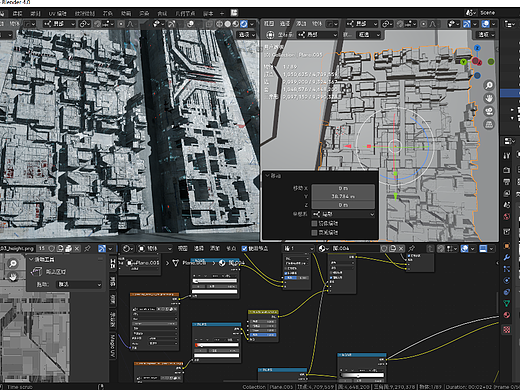Image resolution: width=520 pixels, height=390 pixels.
Task: Open the shading options dropdown arrow in left viewport
Action: [252, 24]
